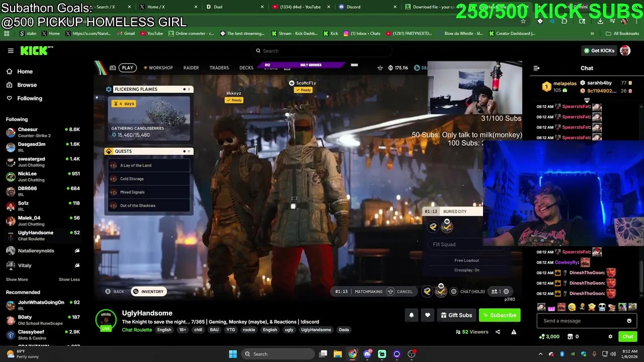
Task: Go to Home in the Kick sidebar
Action: (20, 71)
